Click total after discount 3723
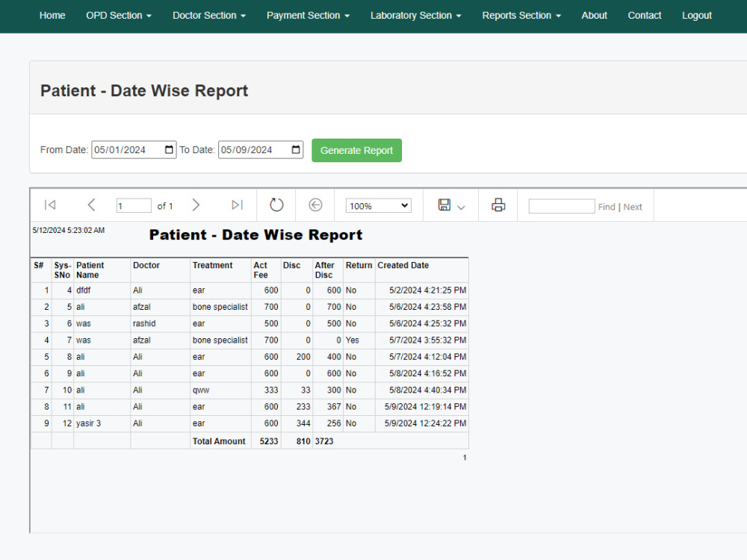 click(324, 441)
